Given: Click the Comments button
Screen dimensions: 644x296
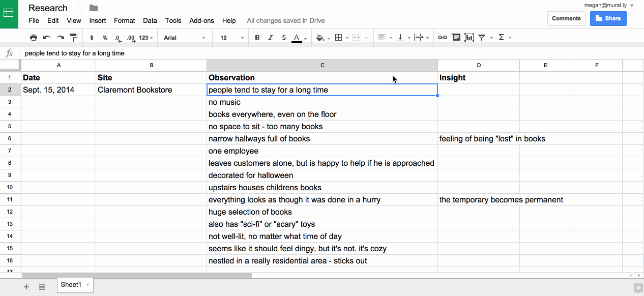Looking at the screenshot, I should click(x=566, y=18).
